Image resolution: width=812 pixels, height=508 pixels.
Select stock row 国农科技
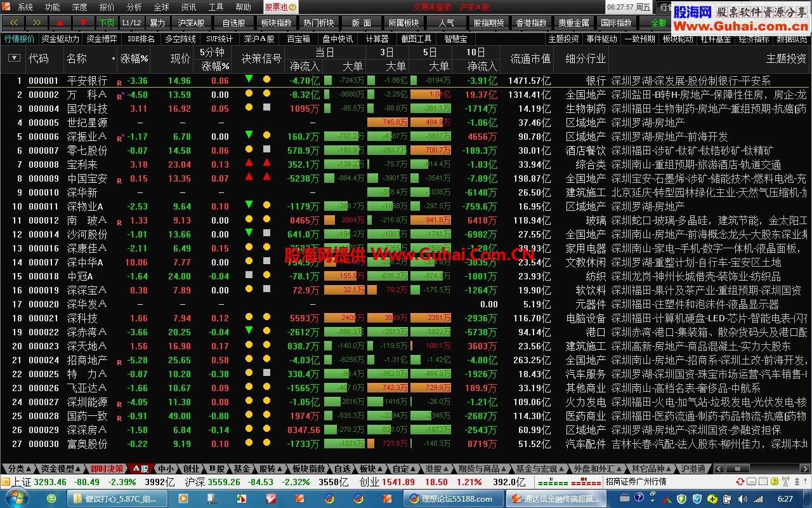pos(405,109)
